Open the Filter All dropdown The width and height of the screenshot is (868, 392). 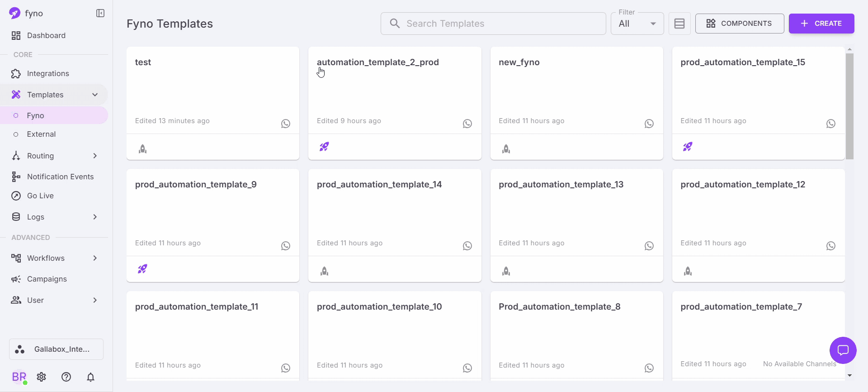point(637,24)
